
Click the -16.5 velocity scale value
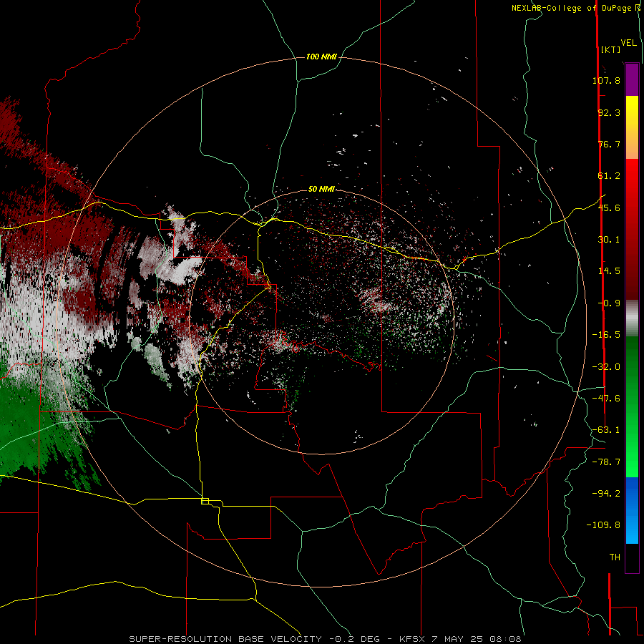pyautogui.click(x=606, y=335)
